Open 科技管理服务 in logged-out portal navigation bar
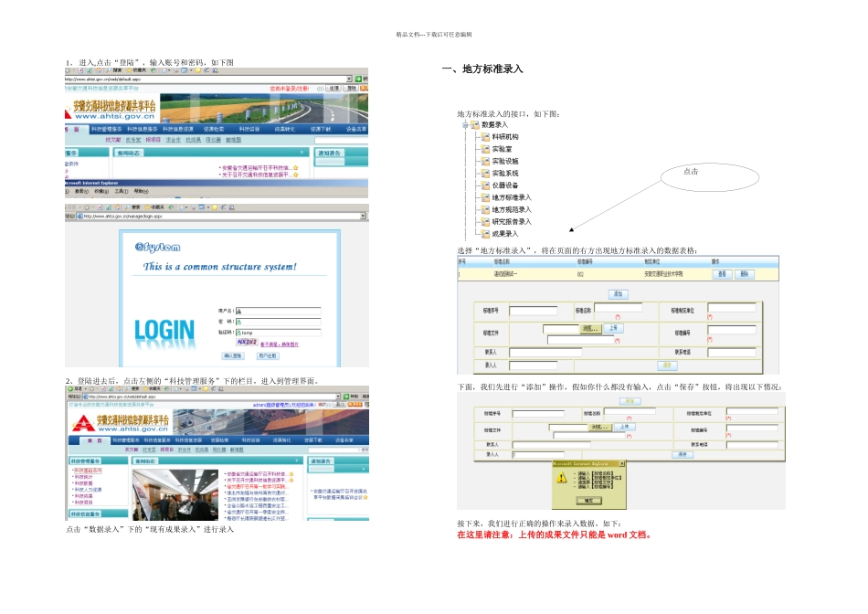868x614 pixels. tap(106, 129)
